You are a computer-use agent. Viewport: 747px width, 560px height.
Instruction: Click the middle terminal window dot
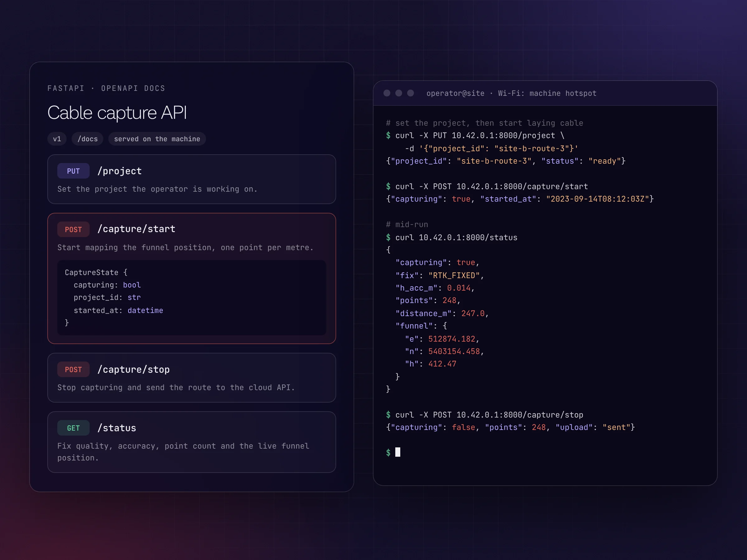click(399, 93)
